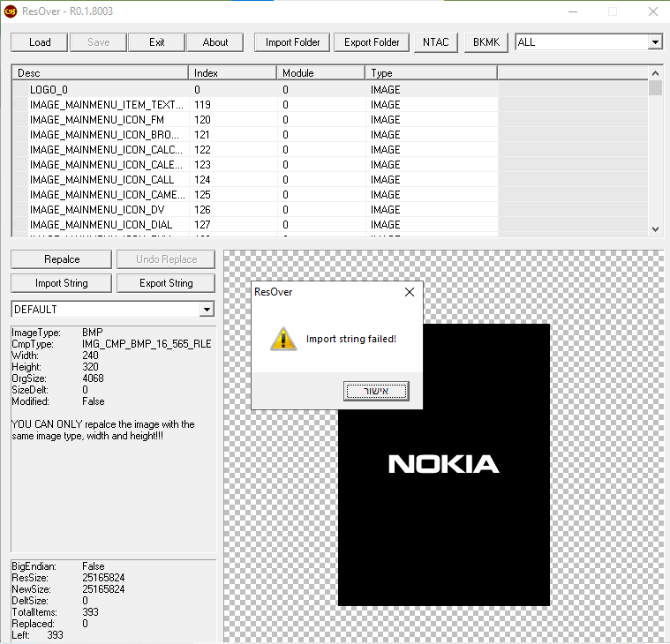The image size is (670, 644).
Task: Click list scrollbar up arrow
Action: tap(655, 73)
